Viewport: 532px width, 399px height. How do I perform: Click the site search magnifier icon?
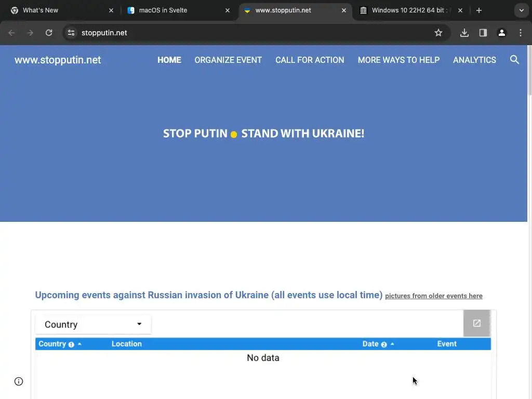click(x=514, y=60)
